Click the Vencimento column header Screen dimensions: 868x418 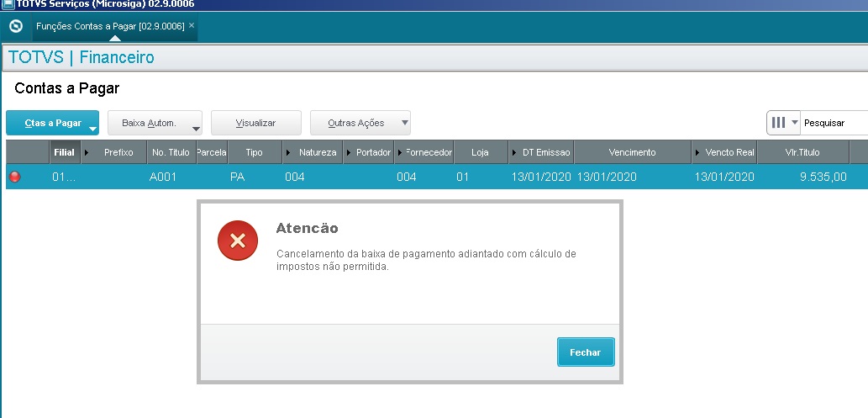coord(632,152)
